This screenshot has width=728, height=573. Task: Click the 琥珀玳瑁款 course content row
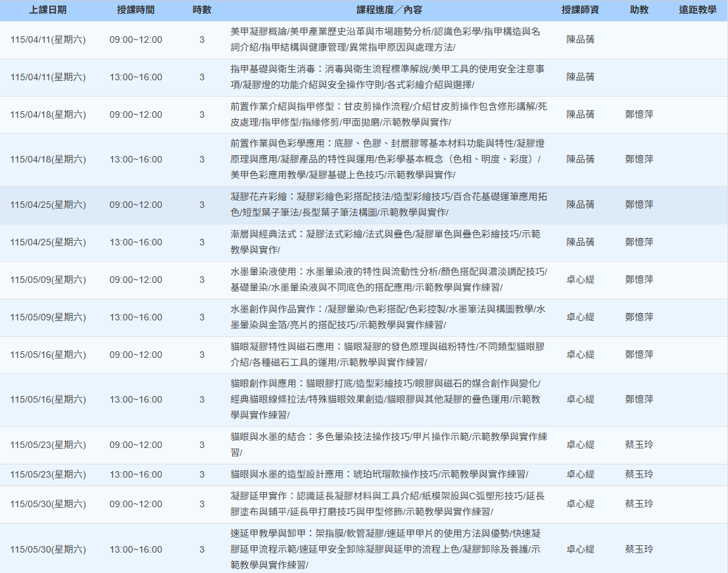pyautogui.click(x=379, y=474)
